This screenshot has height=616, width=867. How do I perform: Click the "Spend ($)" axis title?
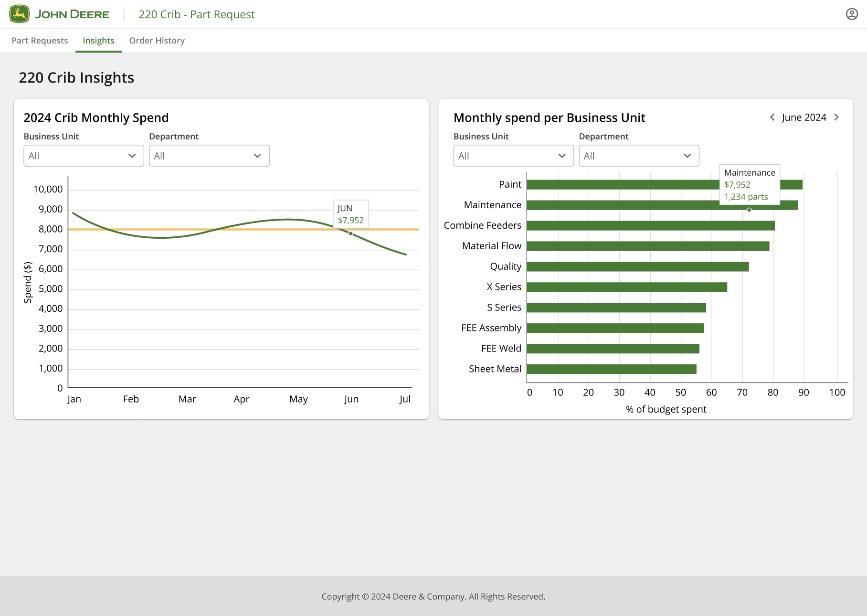28,282
